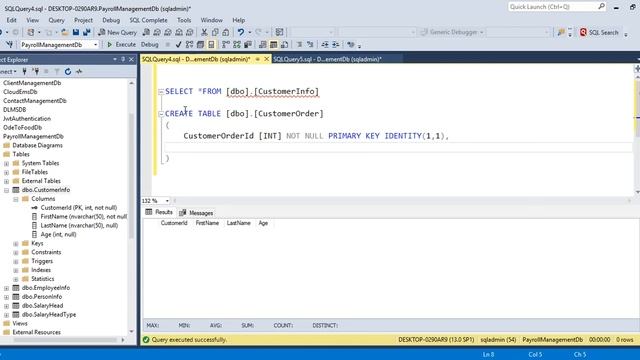Image resolution: width=640 pixels, height=360 pixels.
Task: Click the Execute button
Action: pos(121,44)
